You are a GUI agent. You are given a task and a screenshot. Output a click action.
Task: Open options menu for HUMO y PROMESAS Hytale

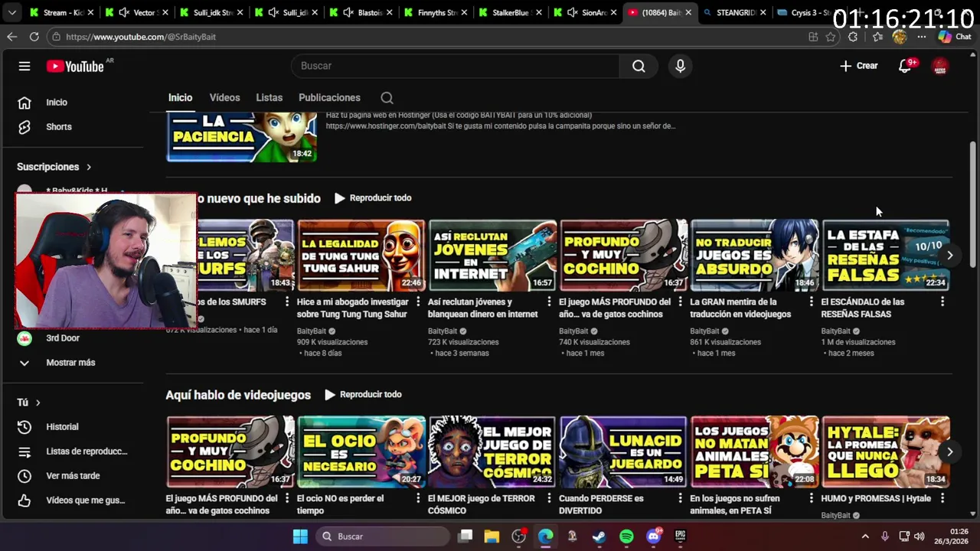click(x=942, y=499)
